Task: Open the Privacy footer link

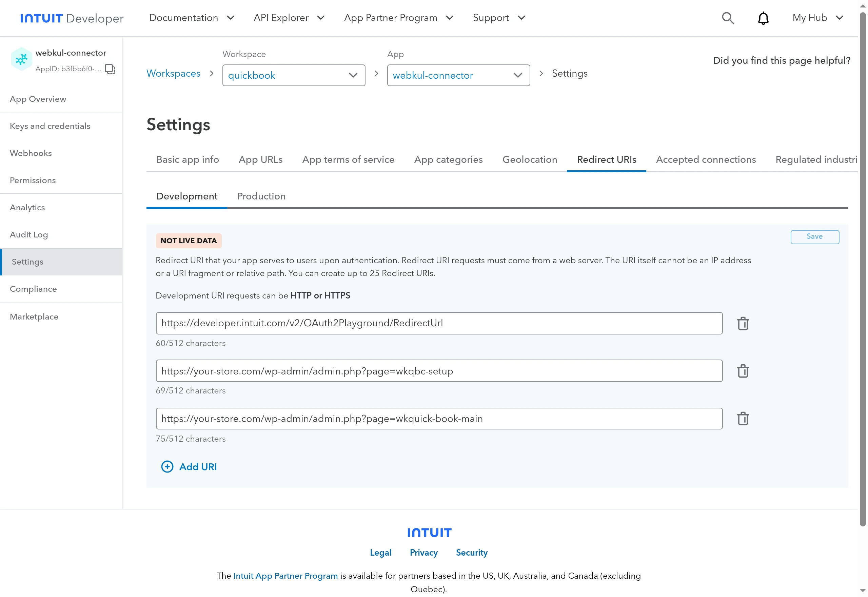Action: pos(423,552)
